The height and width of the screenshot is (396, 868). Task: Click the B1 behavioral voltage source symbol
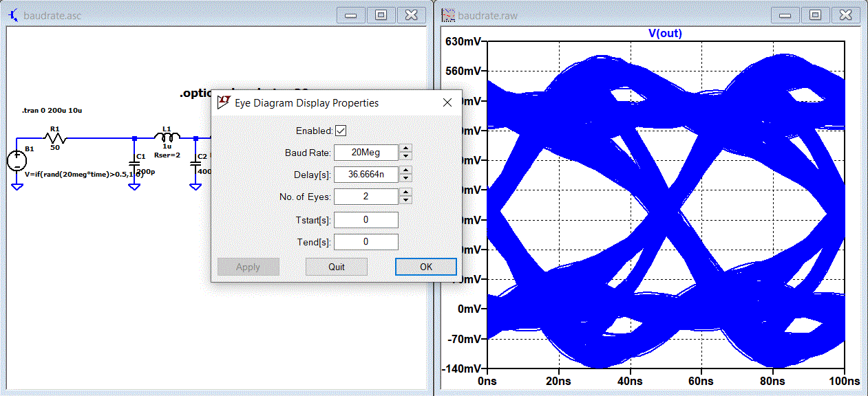17,161
